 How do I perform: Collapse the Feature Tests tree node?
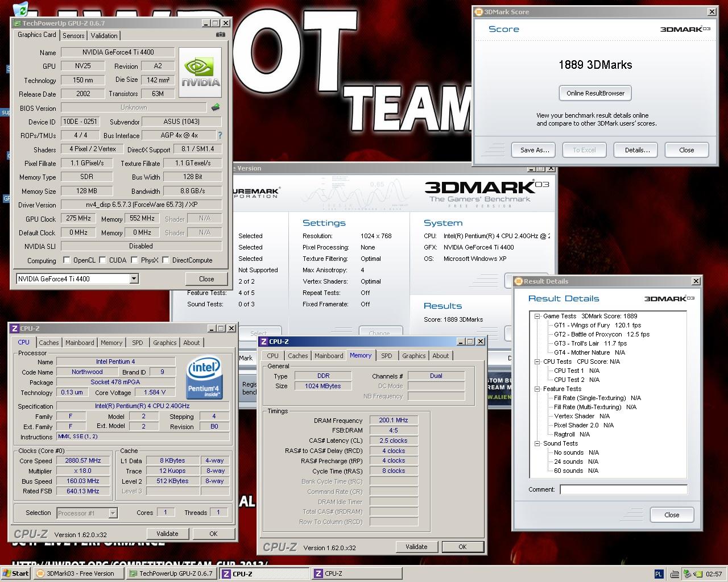point(537,389)
